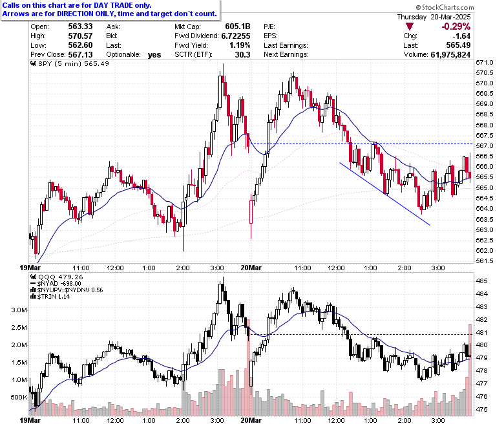Click the Optionable value 'yes'
Viewport: 504px width, 426px height.
pos(154,55)
